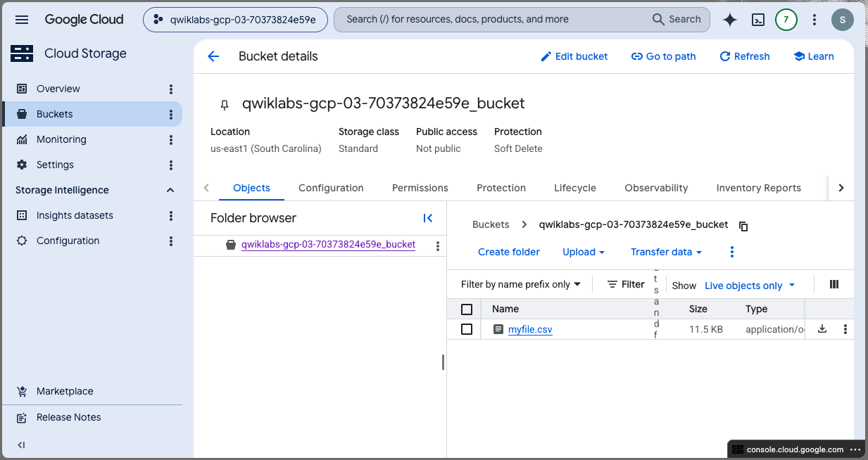The image size is (868, 460).
Task: Open the more options dots beside Settings
Action: [x=171, y=165]
